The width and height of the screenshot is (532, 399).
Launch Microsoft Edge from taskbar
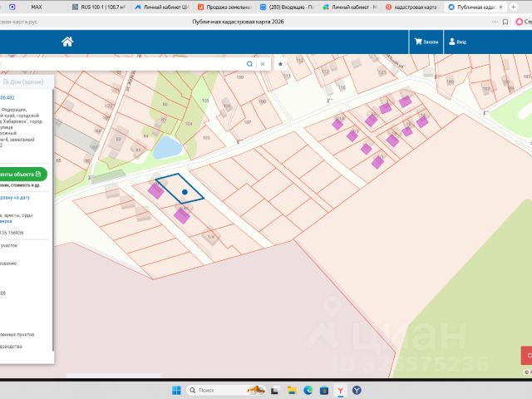click(308, 391)
